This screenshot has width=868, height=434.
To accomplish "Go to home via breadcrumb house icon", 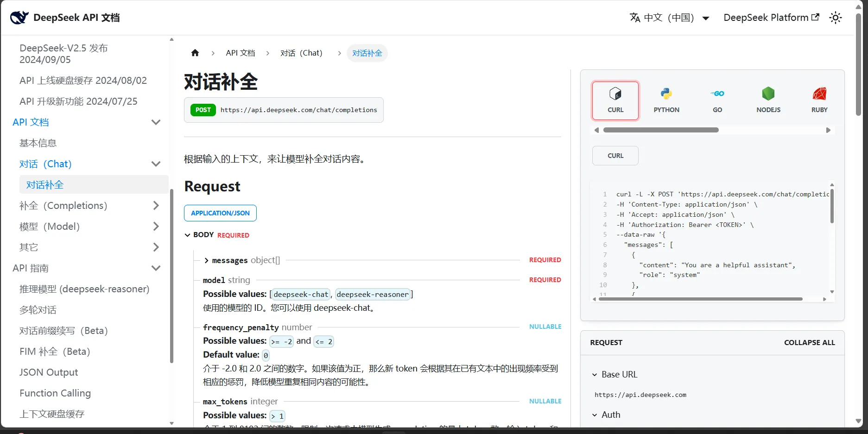I will tap(195, 53).
